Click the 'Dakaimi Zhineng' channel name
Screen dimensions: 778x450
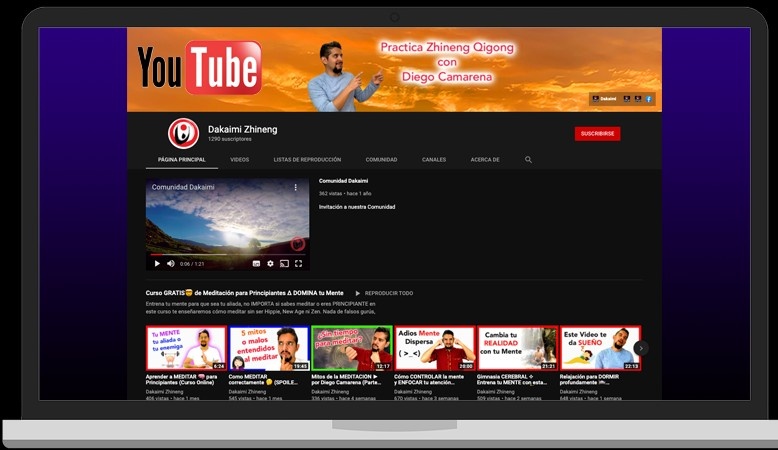(x=243, y=129)
